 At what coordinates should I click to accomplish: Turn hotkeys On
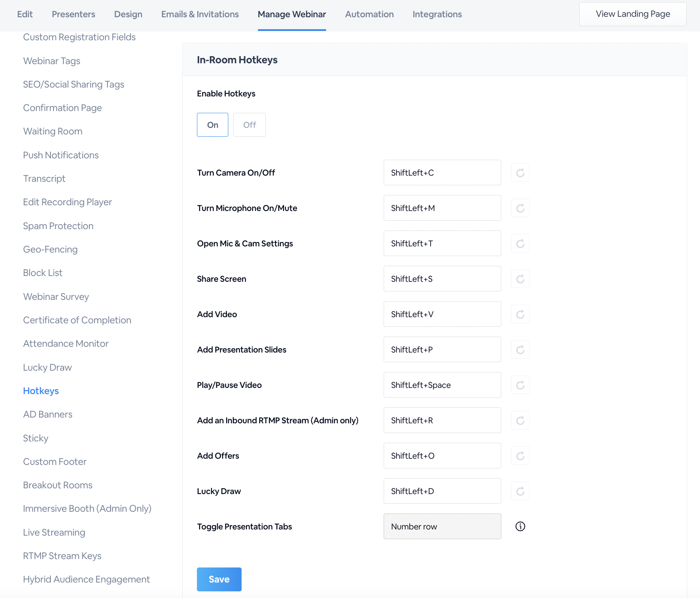(212, 125)
